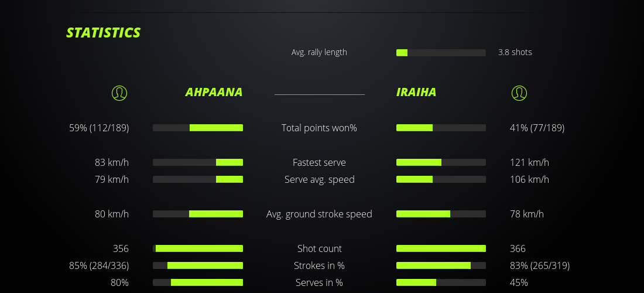Click the AHPAANA player name
This screenshot has height=293, width=644.
tap(214, 92)
